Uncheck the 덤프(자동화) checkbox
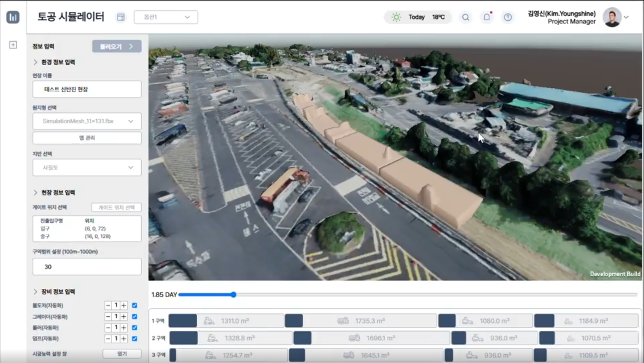Screen dimensions: 644x363 tap(134, 339)
